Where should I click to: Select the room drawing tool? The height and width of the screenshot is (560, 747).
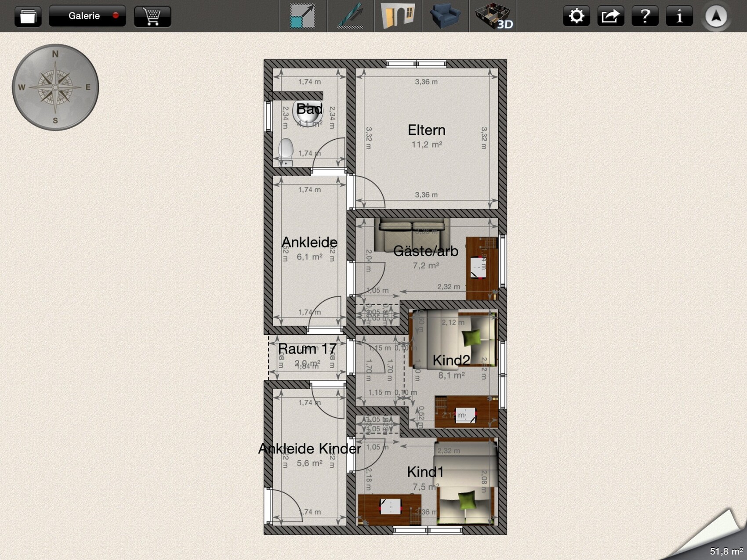(303, 16)
